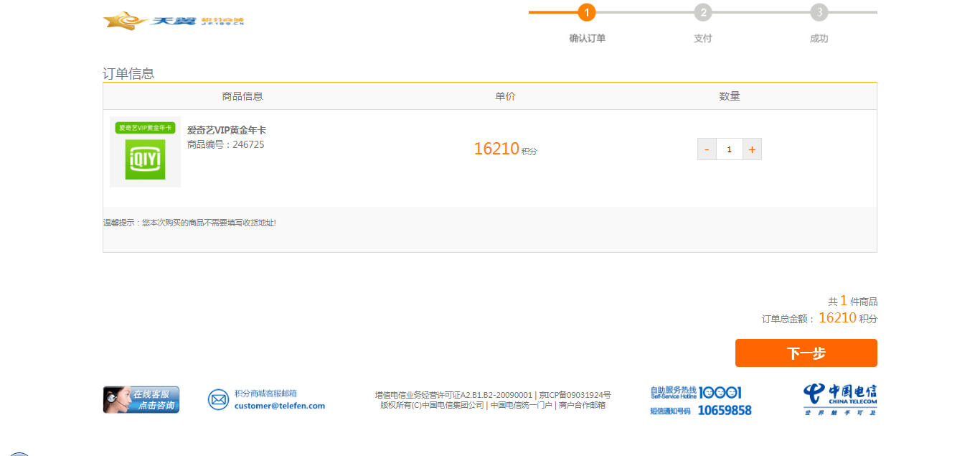Open the 爱奇艺VIP黄金年卡 product name link
The width and height of the screenshot is (980, 456).
tap(227, 130)
